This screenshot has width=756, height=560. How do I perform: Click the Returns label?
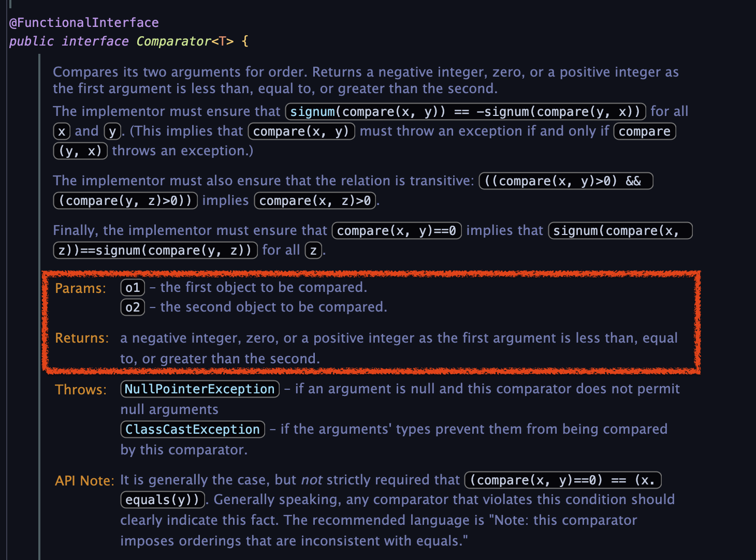point(82,338)
